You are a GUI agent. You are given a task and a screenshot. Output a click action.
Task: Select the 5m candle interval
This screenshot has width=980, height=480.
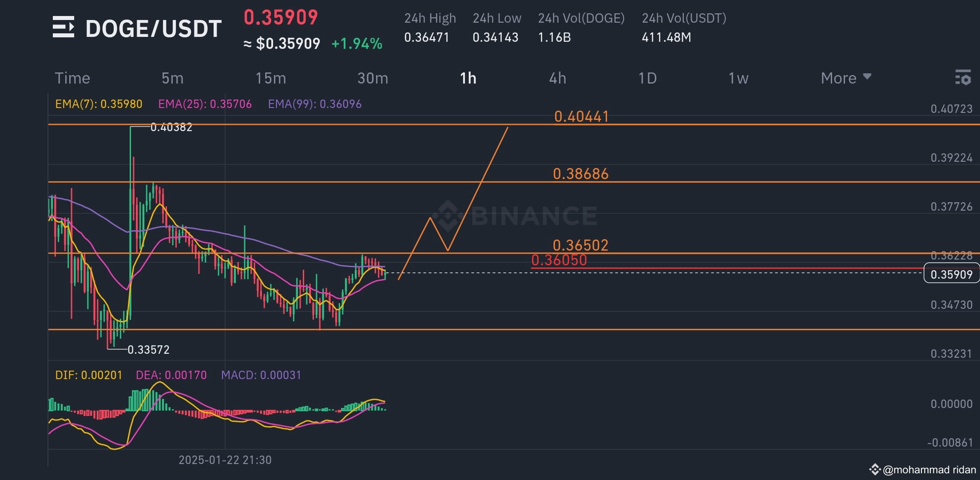(x=172, y=78)
